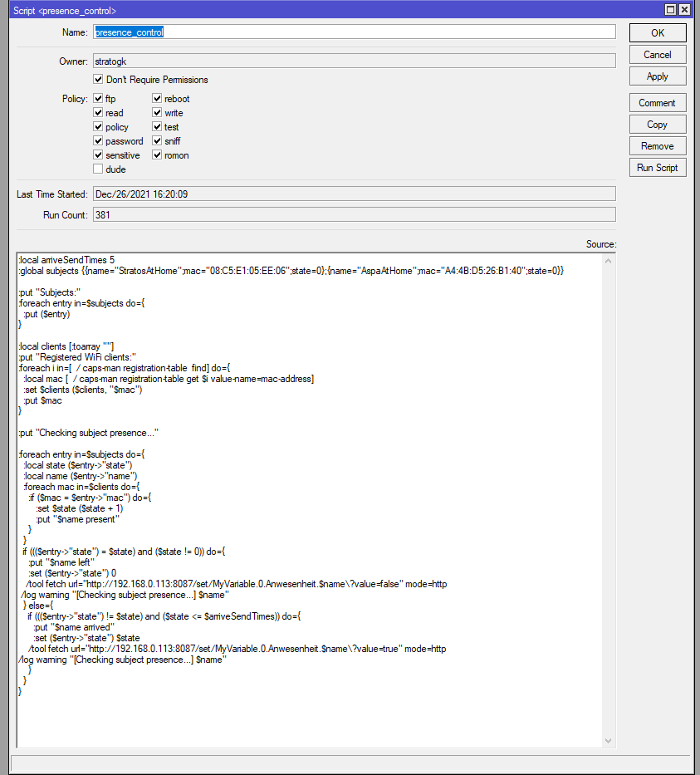This screenshot has height=775, width=700.
Task: Click the ':global subjects' definition line
Action: tap(291, 271)
